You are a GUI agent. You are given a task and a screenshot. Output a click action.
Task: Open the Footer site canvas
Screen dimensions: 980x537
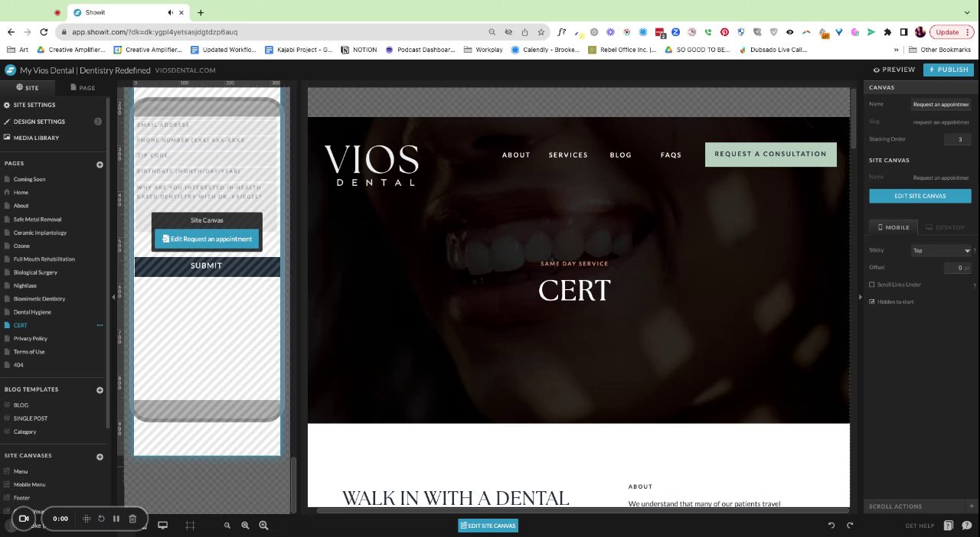click(x=21, y=497)
